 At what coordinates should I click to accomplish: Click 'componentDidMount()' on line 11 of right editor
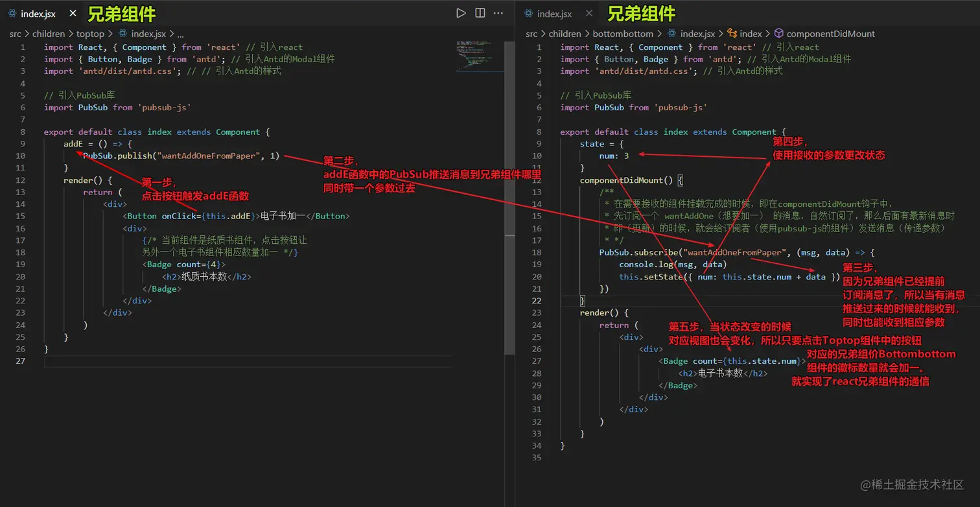tap(627, 180)
